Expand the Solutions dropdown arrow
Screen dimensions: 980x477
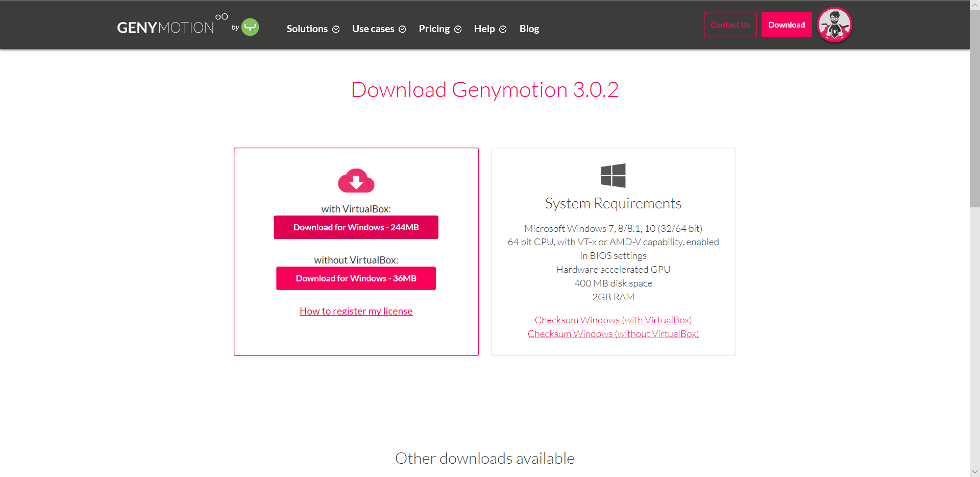pos(336,29)
